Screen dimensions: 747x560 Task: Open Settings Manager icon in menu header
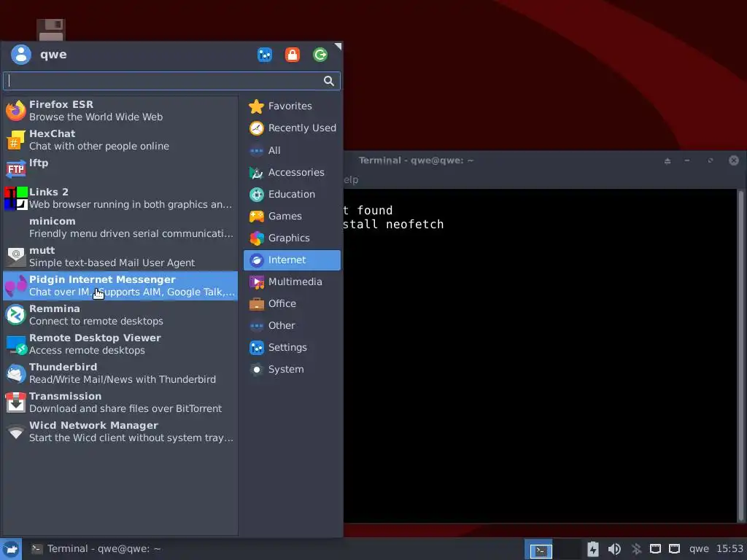[265, 55]
